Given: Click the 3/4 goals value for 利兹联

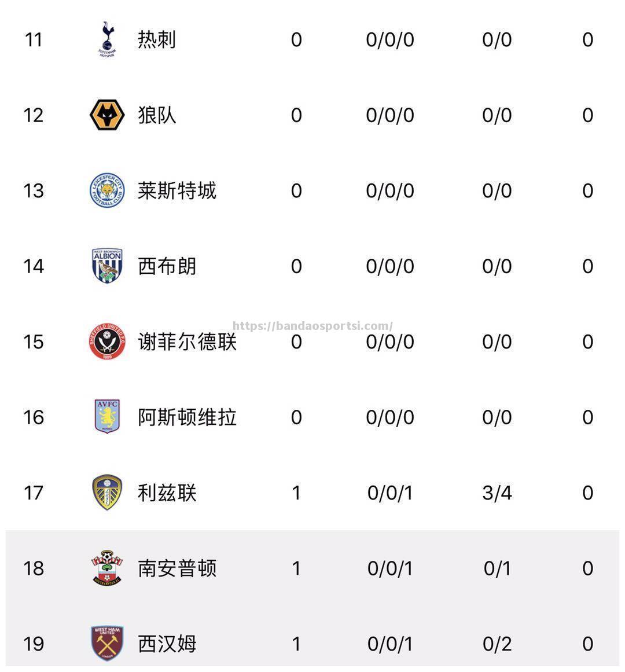Looking at the screenshot, I should pyautogui.click(x=497, y=493).
